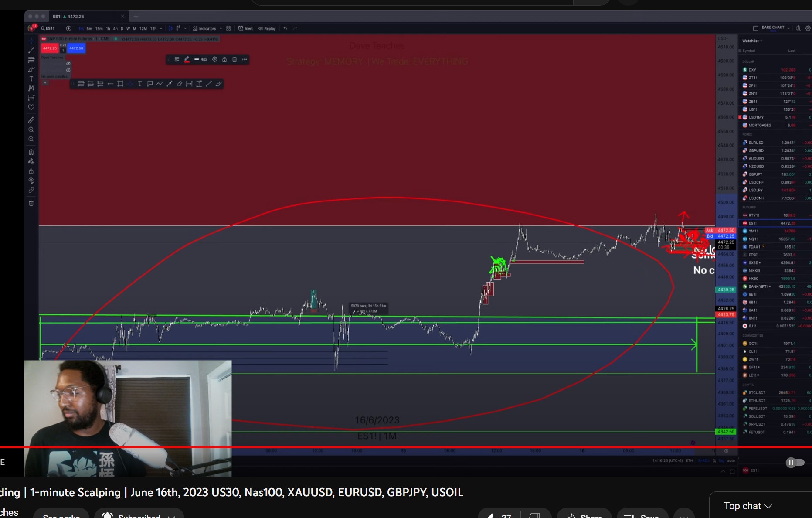
Task: Click the line color pencil in floating toolbar
Action: click(x=187, y=59)
